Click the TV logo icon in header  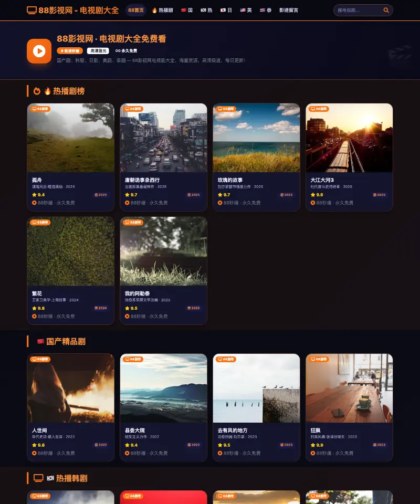point(31,10)
